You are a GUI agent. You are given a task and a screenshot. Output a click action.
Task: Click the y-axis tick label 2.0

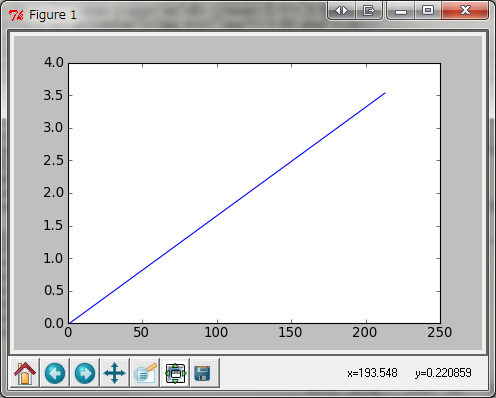[53, 193]
